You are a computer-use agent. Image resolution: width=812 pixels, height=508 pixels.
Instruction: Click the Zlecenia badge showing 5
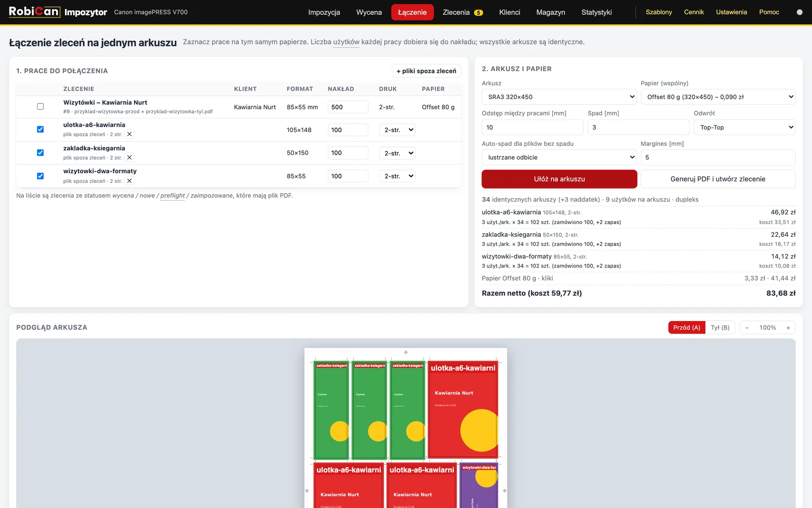[478, 13]
